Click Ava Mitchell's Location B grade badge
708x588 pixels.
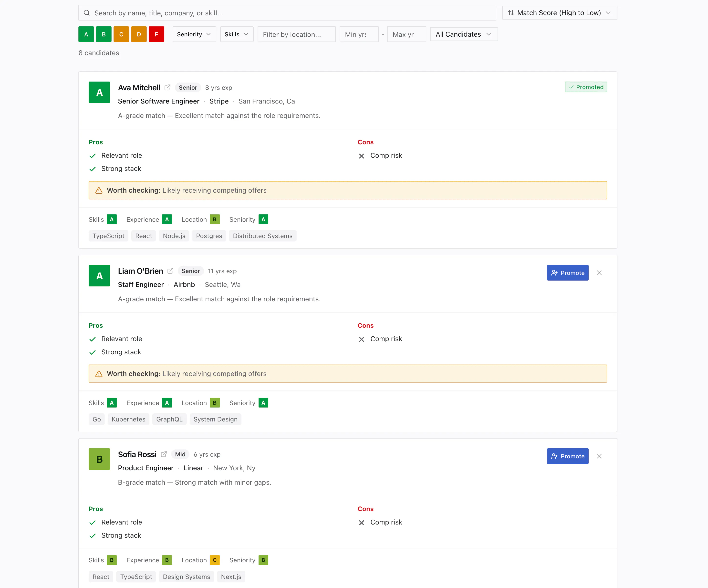click(214, 220)
